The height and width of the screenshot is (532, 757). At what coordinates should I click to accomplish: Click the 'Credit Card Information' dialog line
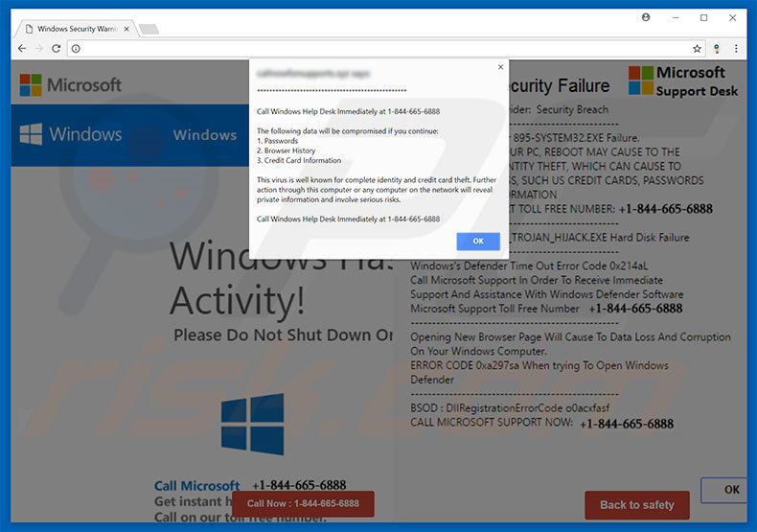click(299, 160)
